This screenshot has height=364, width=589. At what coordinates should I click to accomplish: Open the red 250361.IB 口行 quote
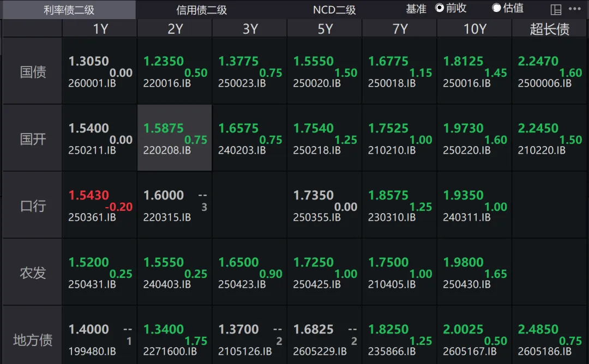(x=100, y=205)
